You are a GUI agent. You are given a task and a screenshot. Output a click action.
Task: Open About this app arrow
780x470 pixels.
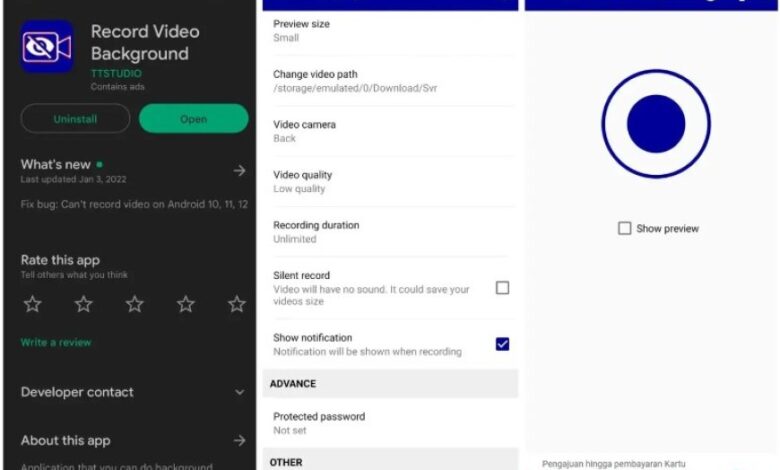click(x=239, y=440)
